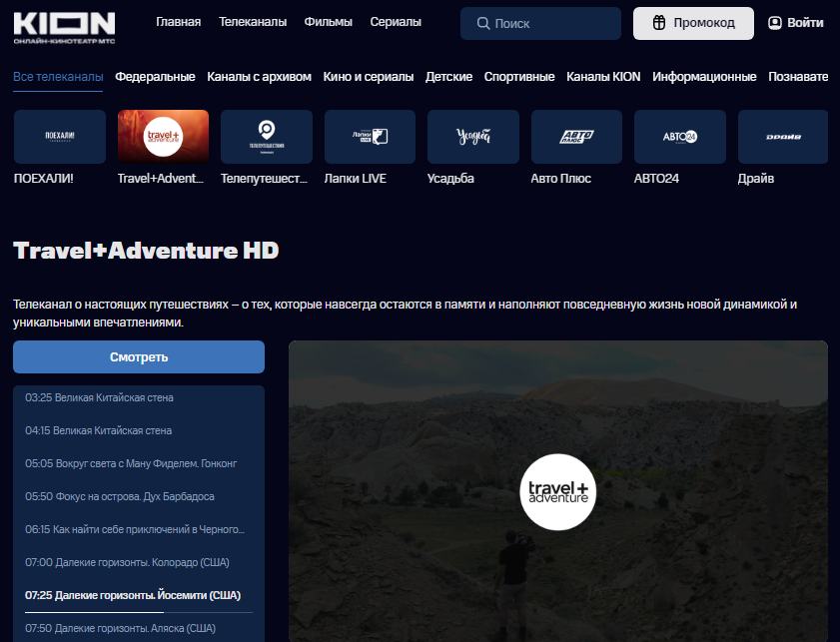Click the АВТО24 channel name label
The image size is (840, 642).
[656, 179]
